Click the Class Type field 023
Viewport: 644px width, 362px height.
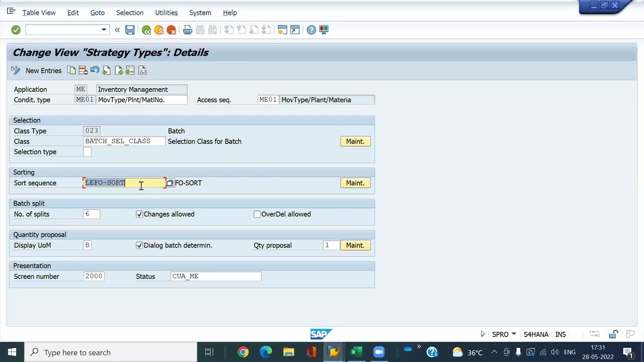92,131
